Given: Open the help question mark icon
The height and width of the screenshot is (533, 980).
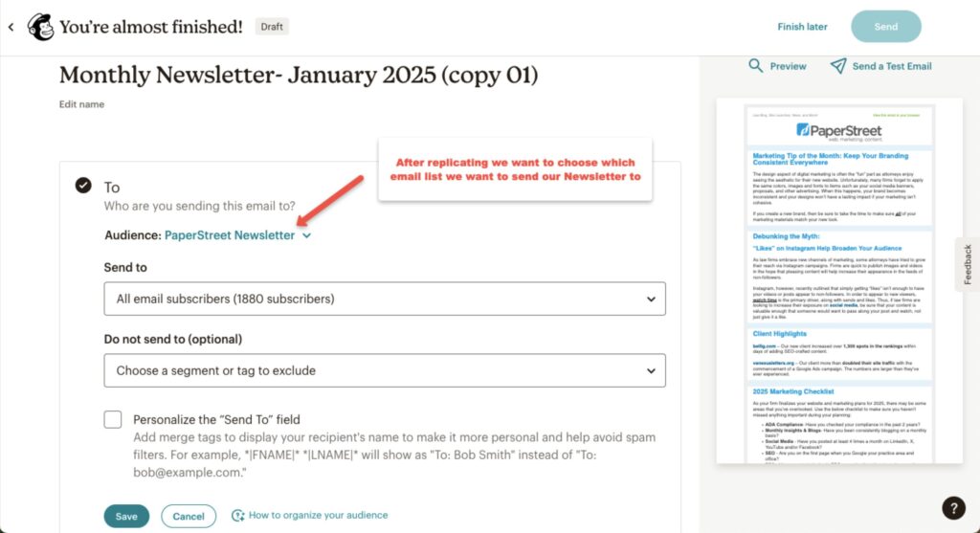Looking at the screenshot, I should [x=954, y=508].
